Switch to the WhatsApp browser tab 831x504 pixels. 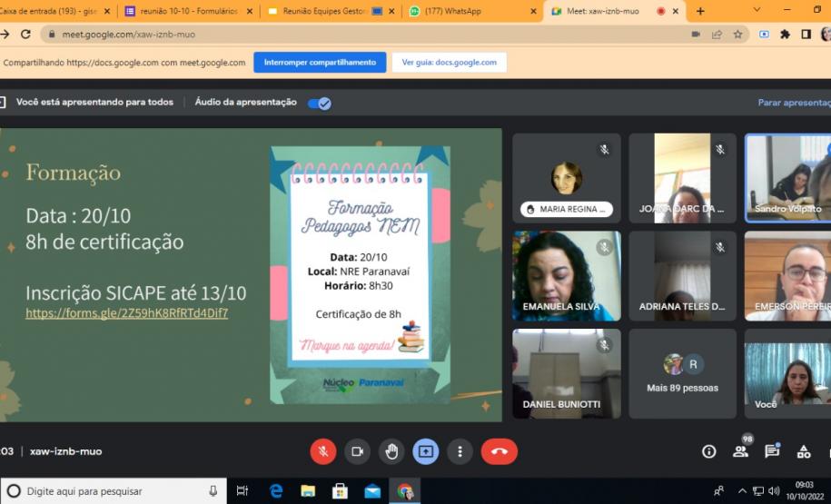click(x=470, y=11)
